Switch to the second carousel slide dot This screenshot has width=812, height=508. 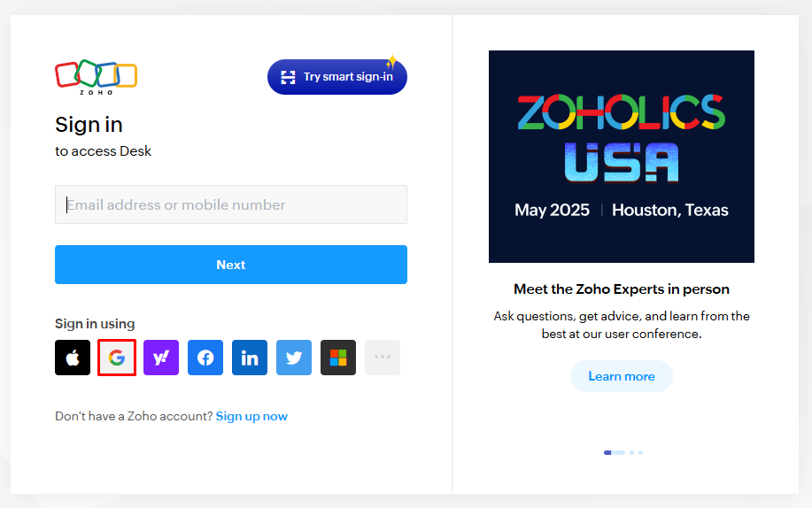(631, 452)
